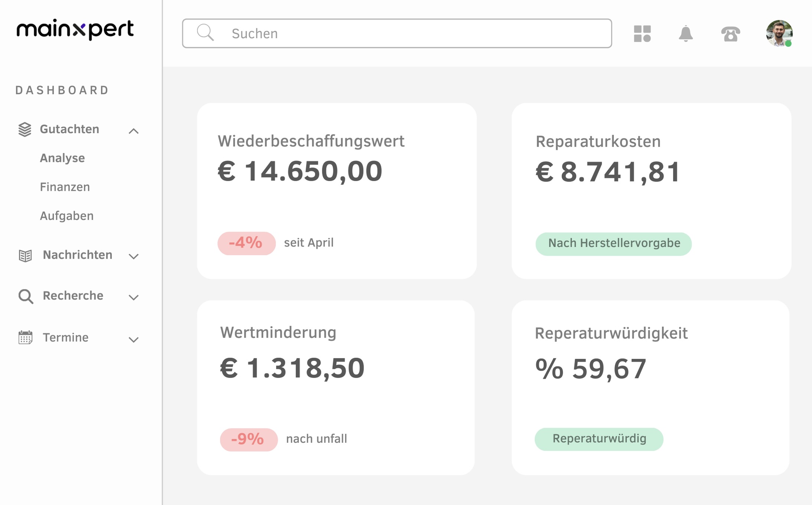Click the telephone contact icon

[x=730, y=34]
